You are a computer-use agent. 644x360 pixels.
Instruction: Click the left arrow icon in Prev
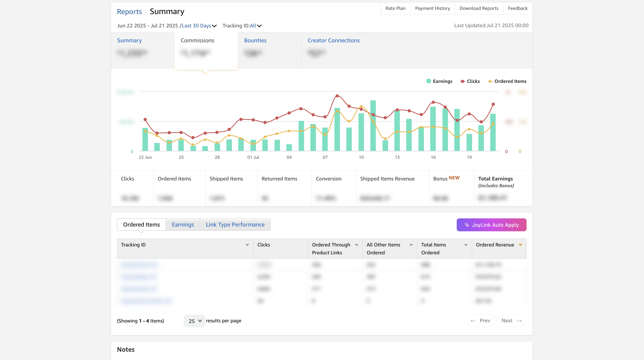click(473, 321)
